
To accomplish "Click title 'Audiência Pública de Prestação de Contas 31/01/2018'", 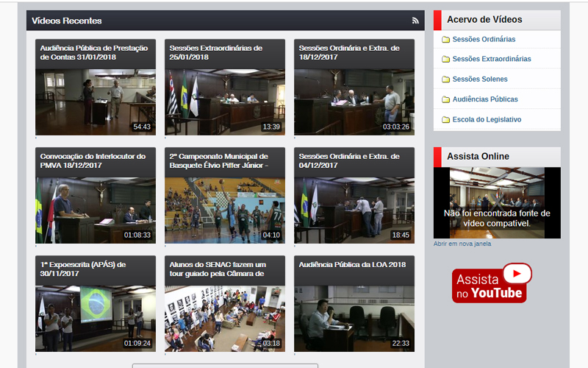I will pyautogui.click(x=94, y=52).
